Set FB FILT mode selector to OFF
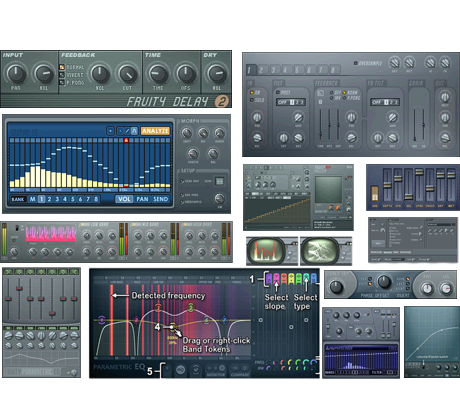 pos(377,102)
